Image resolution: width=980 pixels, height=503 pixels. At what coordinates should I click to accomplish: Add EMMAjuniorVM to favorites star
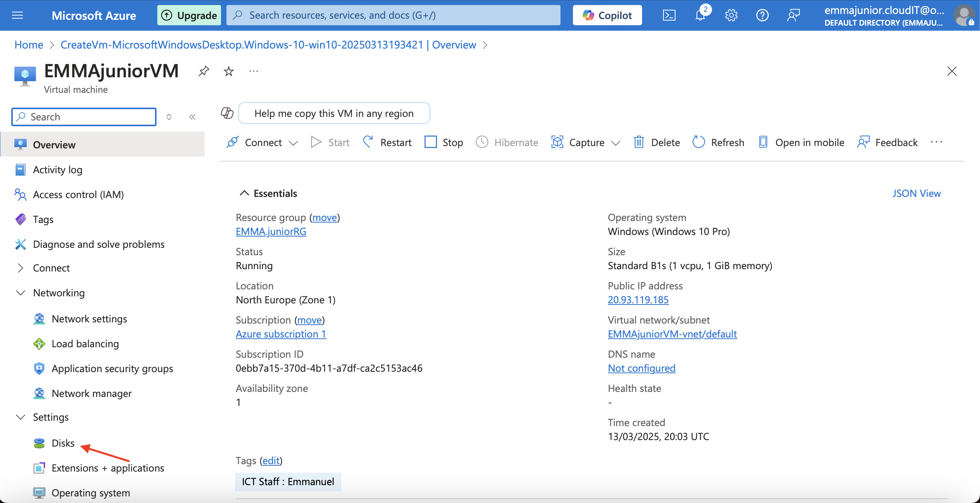coord(229,71)
